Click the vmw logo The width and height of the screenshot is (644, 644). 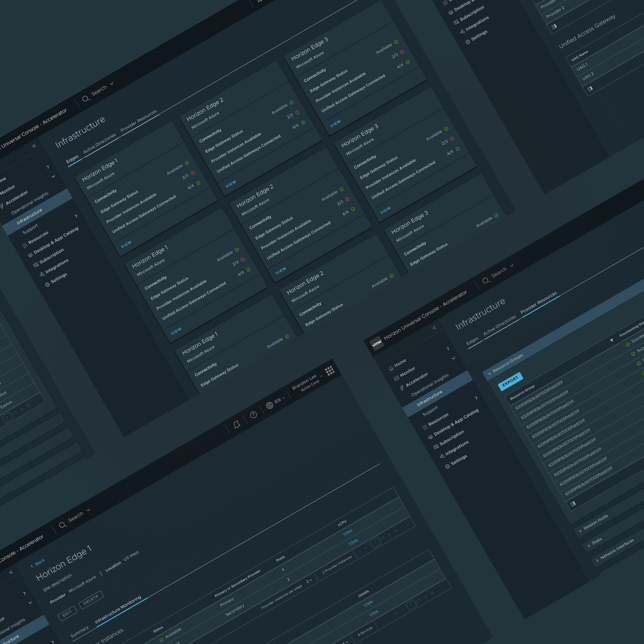tap(377, 343)
